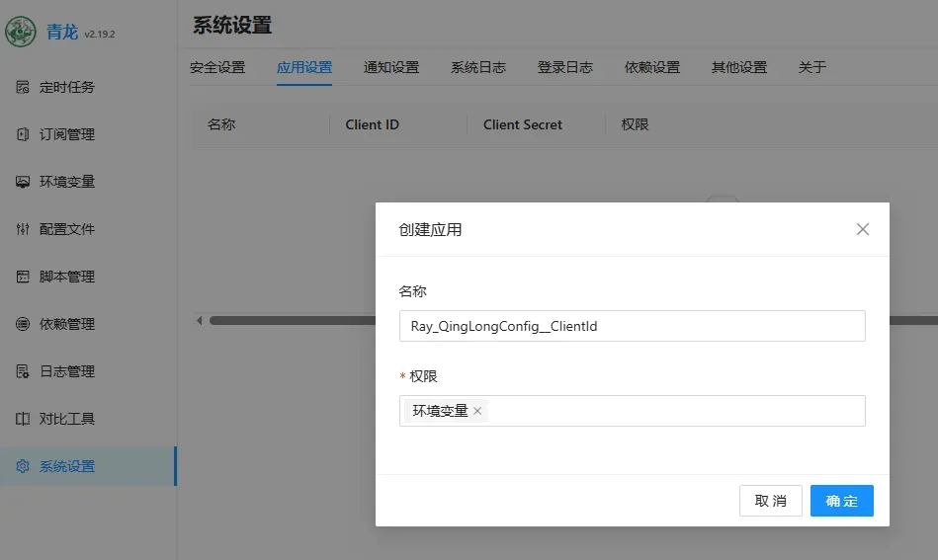Click the 日志管理 sidebar icon

coord(23,371)
